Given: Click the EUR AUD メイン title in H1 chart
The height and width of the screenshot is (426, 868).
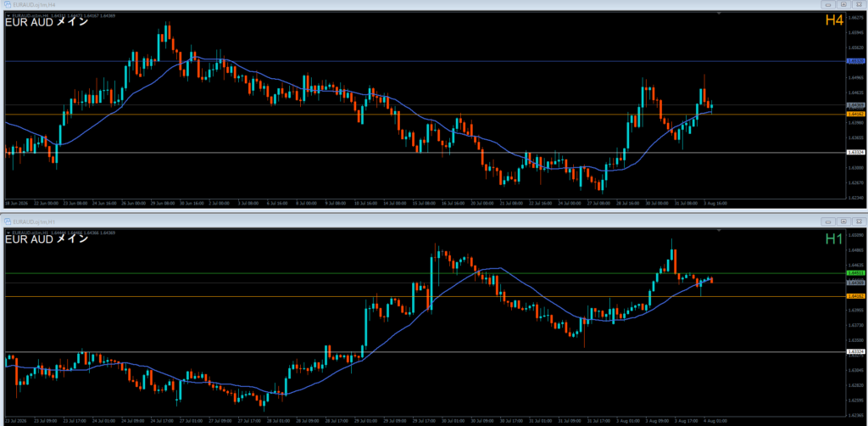Looking at the screenshot, I should pyautogui.click(x=47, y=239).
